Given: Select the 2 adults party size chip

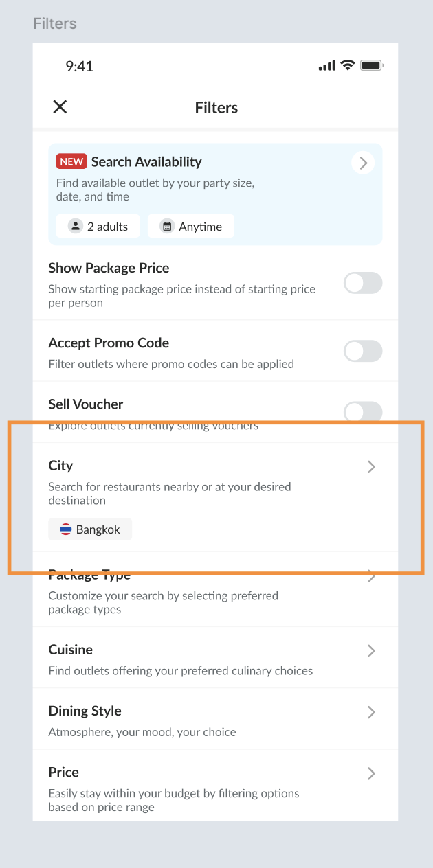Looking at the screenshot, I should [x=98, y=227].
